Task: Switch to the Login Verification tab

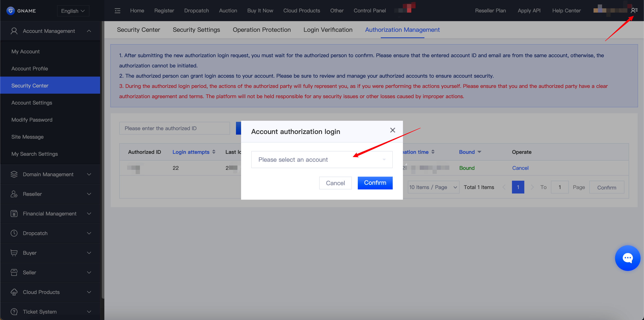Action: pyautogui.click(x=328, y=30)
